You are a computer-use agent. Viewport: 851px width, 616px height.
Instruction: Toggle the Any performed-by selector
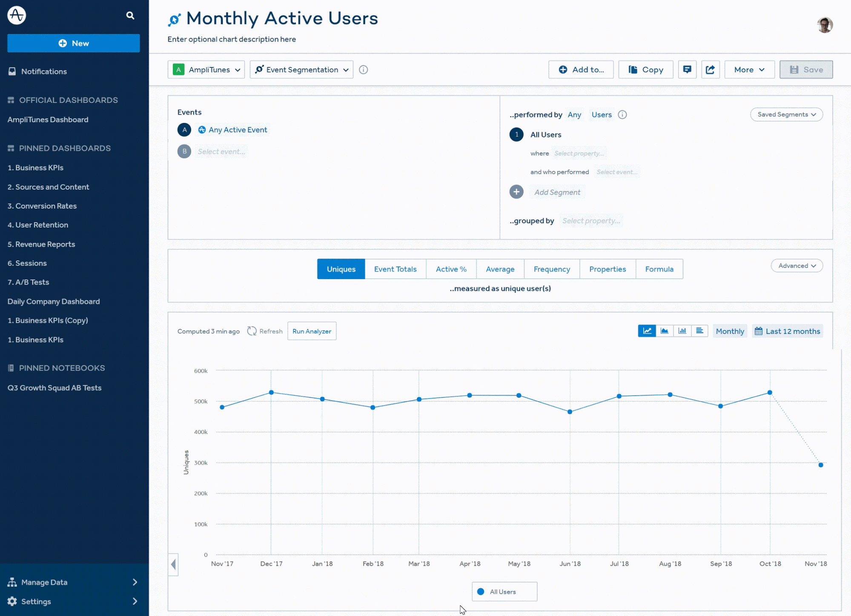[574, 115]
